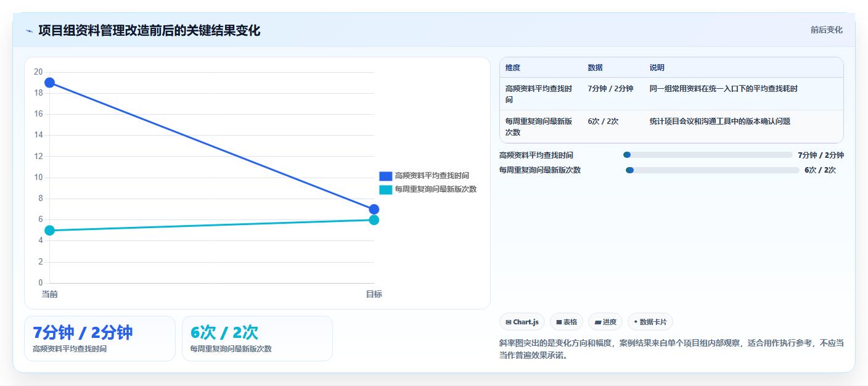Click table cell 高频资料平均查找时间

coord(539,94)
